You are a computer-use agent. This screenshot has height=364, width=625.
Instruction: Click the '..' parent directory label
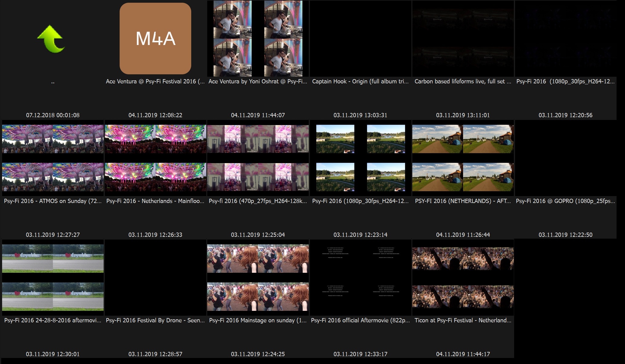[53, 82]
